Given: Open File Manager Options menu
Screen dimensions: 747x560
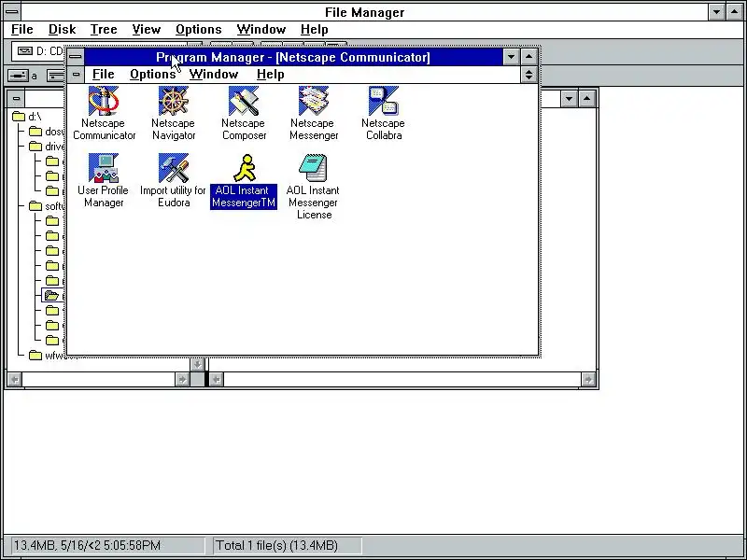Looking at the screenshot, I should (198, 30).
